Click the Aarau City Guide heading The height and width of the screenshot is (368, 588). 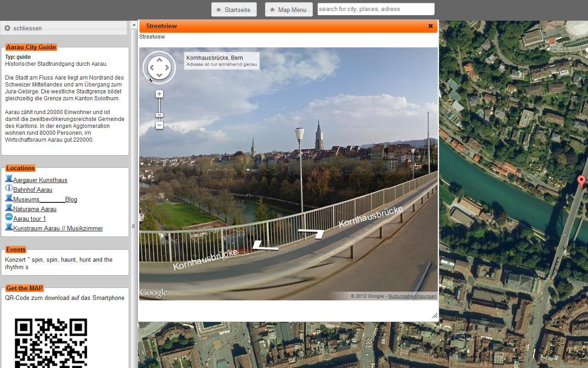click(31, 47)
